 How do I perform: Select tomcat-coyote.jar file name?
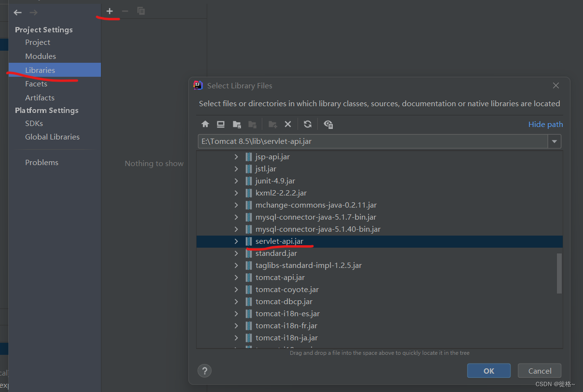(x=287, y=289)
